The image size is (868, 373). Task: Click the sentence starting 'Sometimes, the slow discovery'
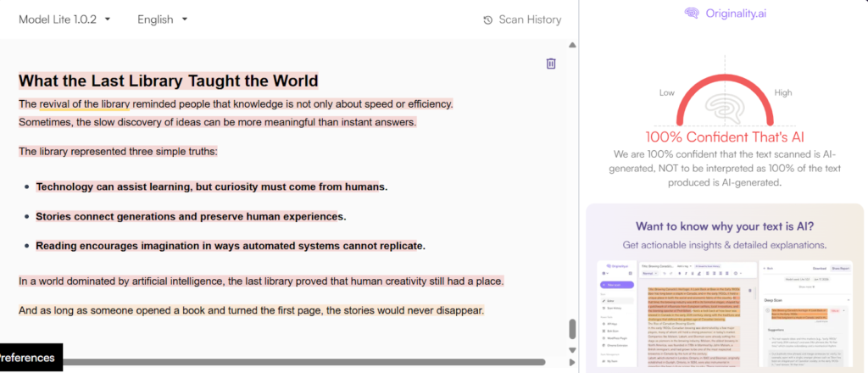(x=218, y=122)
